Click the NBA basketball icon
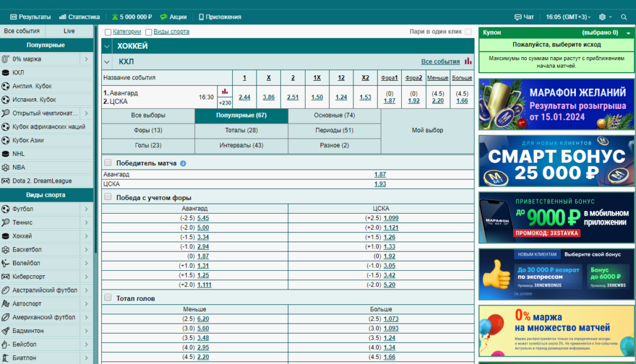The height and width of the screenshot is (364, 636). (x=5, y=167)
